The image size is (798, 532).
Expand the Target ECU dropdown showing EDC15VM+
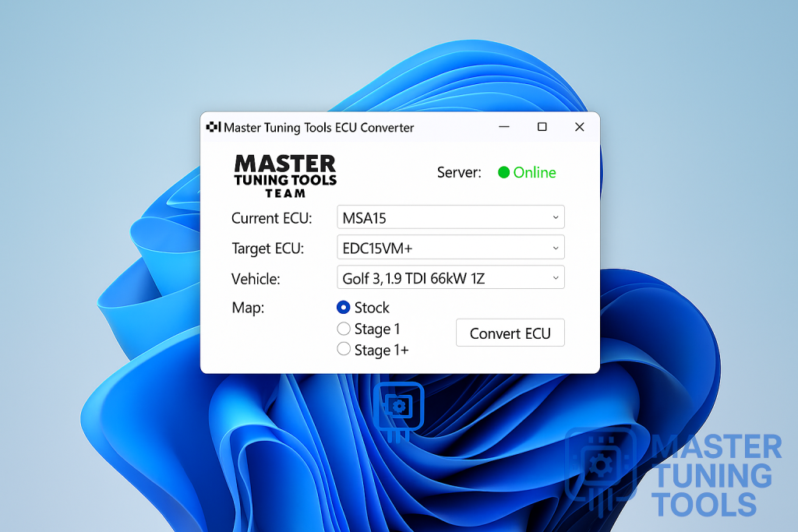tap(450, 248)
